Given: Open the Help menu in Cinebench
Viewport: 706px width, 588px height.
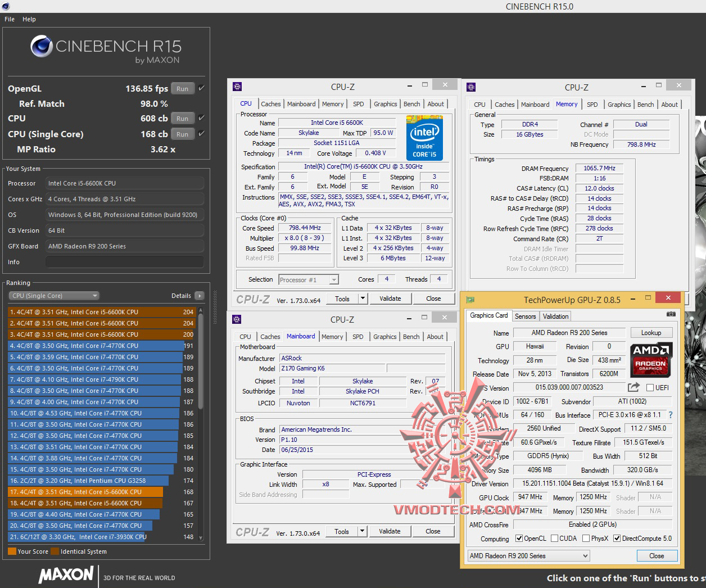Looking at the screenshot, I should [29, 19].
